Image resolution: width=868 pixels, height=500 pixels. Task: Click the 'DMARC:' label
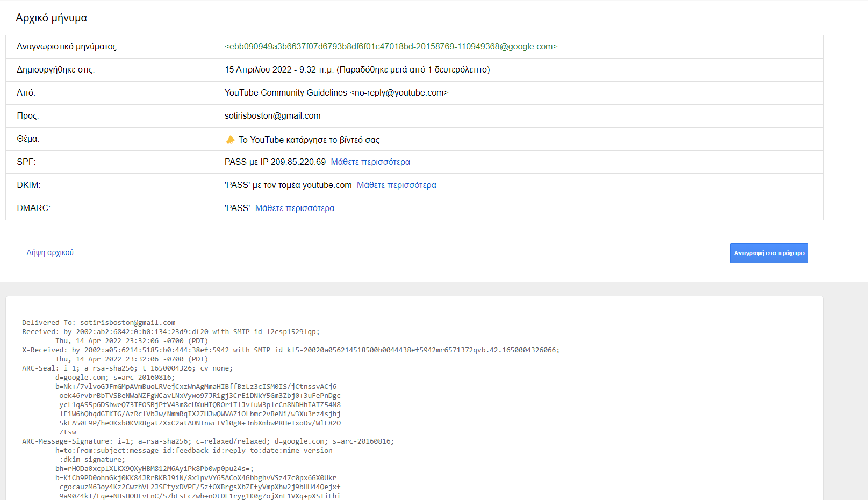[x=33, y=208]
